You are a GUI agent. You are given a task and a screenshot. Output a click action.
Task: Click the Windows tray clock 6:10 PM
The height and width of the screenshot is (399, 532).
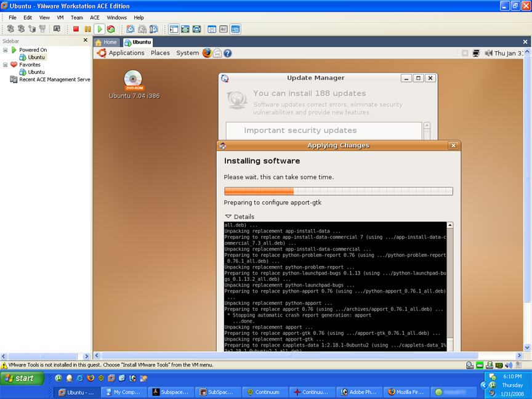click(x=512, y=376)
